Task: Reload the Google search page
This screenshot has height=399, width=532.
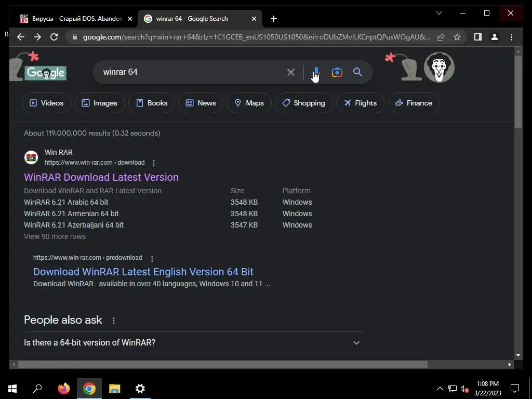Action: coord(54,37)
